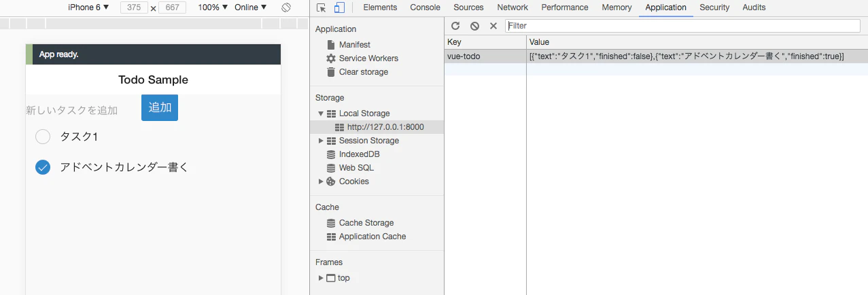Expand the Session Storage tree node
This screenshot has width=868, height=295.
pyautogui.click(x=321, y=141)
